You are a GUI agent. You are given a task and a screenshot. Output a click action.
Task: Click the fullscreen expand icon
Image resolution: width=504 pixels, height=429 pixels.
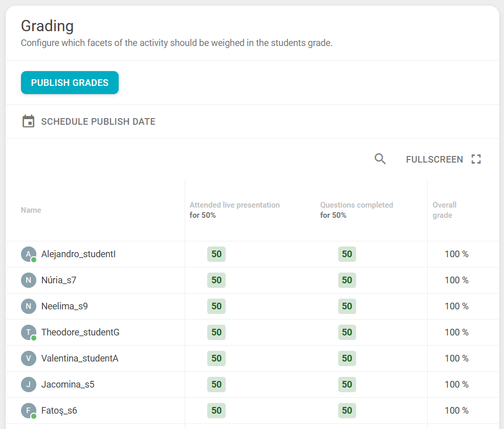coord(476,159)
